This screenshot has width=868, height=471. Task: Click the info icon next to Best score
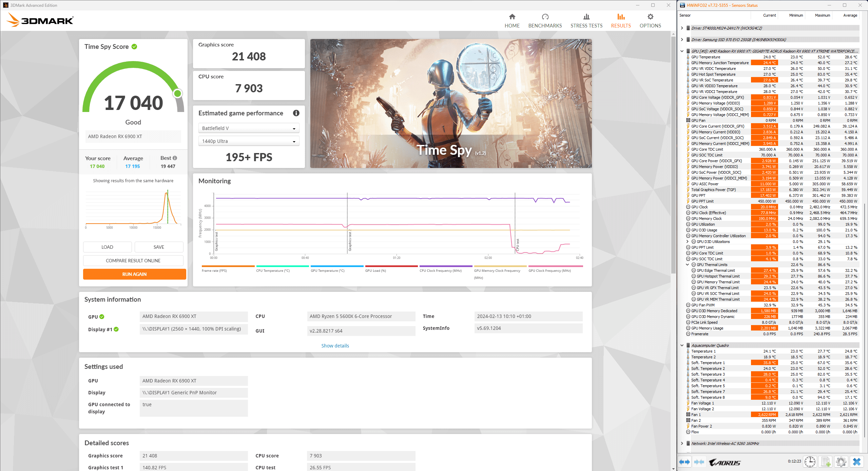[x=175, y=158]
